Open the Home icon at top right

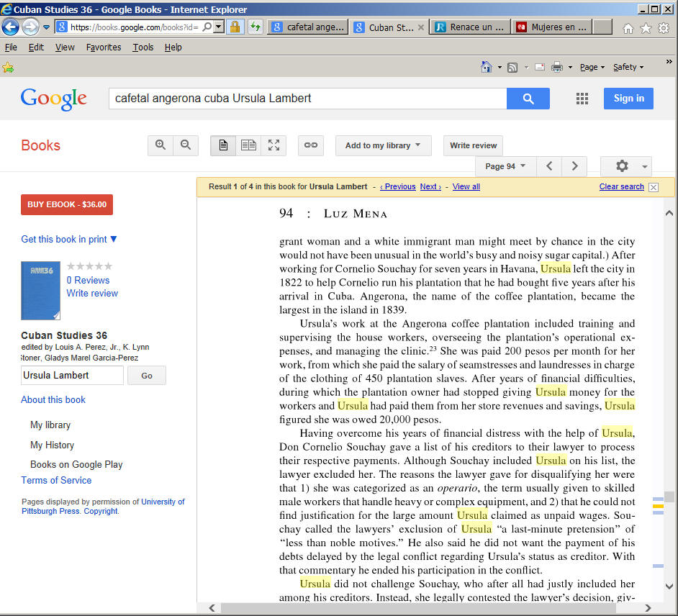pyautogui.click(x=628, y=28)
